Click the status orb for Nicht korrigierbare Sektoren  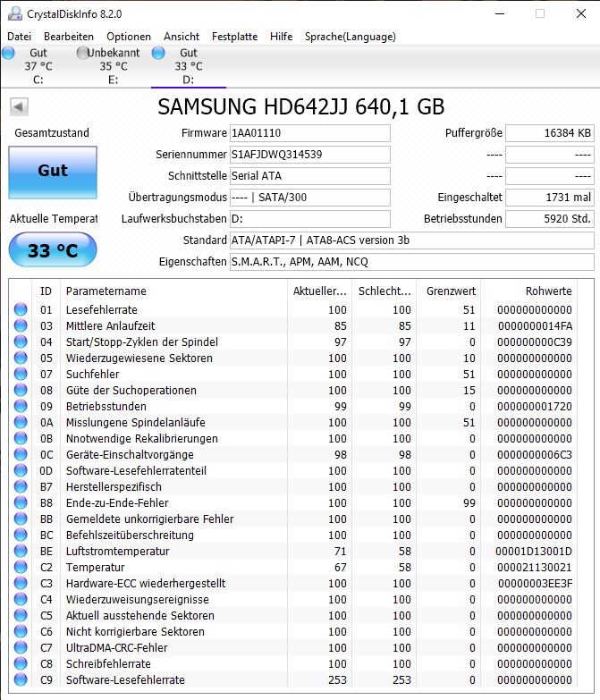click(21, 631)
